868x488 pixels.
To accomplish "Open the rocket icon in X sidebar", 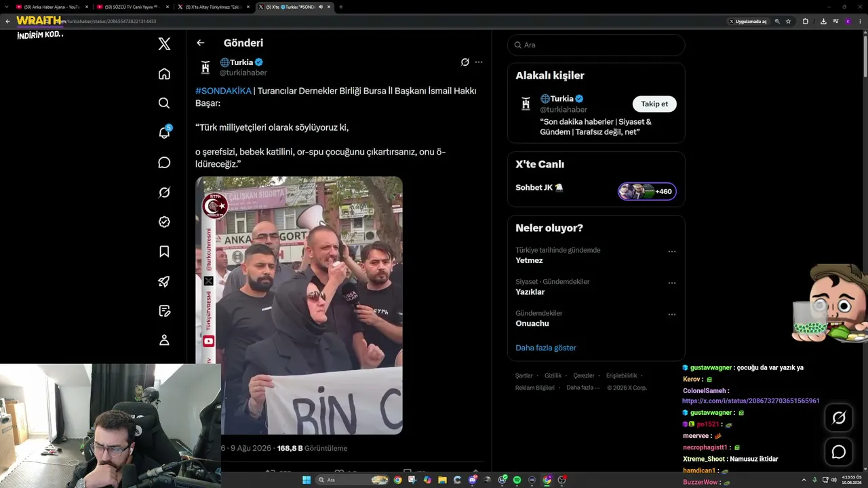I will (164, 281).
